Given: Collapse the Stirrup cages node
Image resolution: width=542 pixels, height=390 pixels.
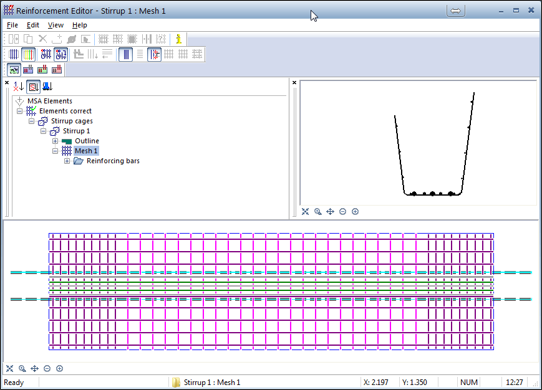Looking at the screenshot, I should [31, 121].
